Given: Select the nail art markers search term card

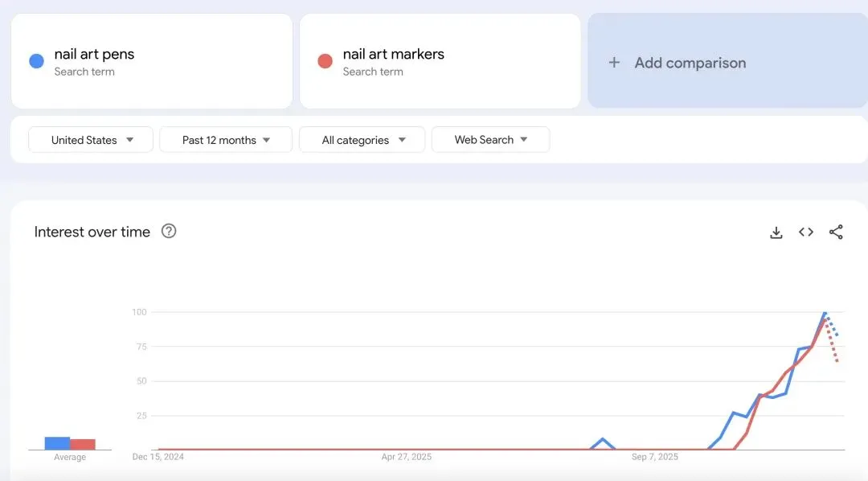Looking at the screenshot, I should click(440, 60).
